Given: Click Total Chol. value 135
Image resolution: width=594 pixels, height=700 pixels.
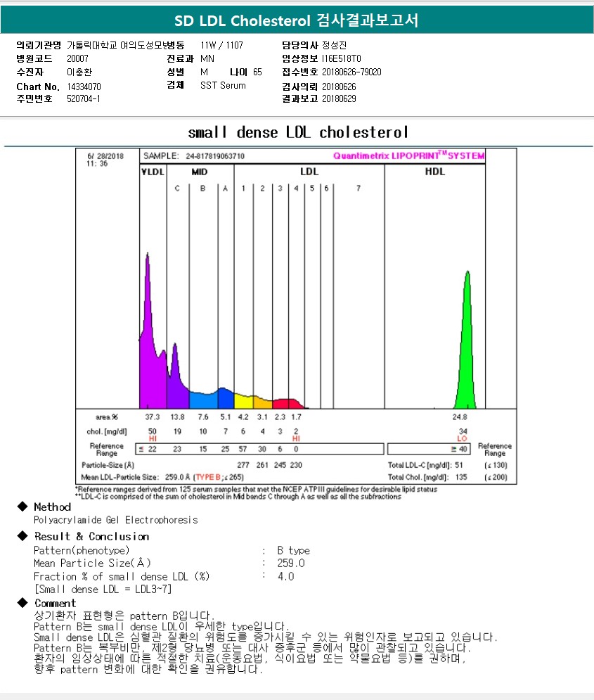Looking at the screenshot, I should tap(461, 477).
